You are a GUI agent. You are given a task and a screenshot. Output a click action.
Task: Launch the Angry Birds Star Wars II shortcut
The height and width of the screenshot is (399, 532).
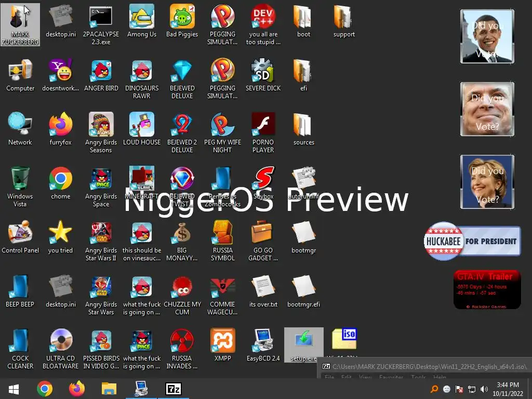(101, 241)
